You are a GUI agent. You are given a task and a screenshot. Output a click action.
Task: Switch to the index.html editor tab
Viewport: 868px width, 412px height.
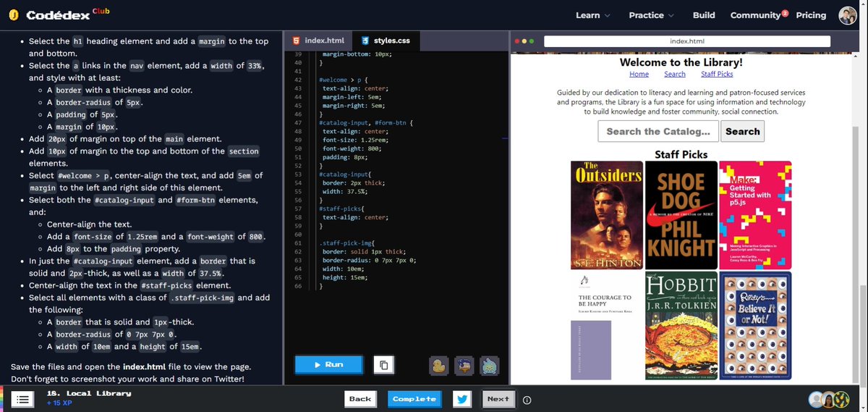319,41
